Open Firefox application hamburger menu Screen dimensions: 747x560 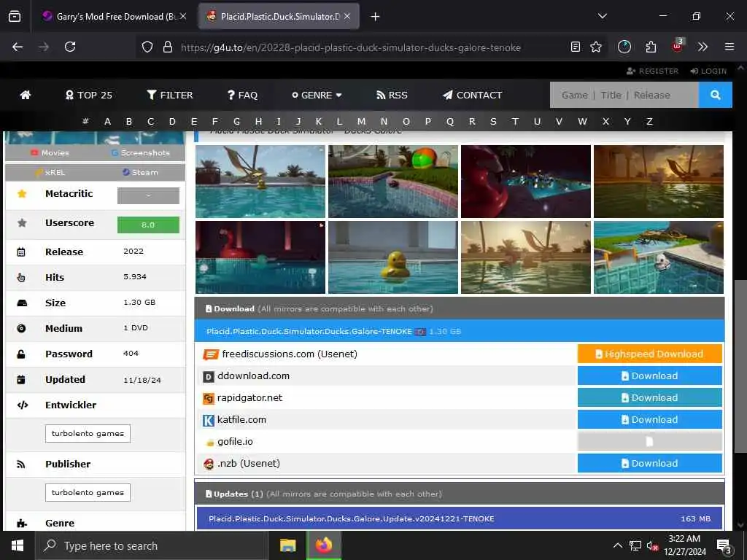click(729, 47)
